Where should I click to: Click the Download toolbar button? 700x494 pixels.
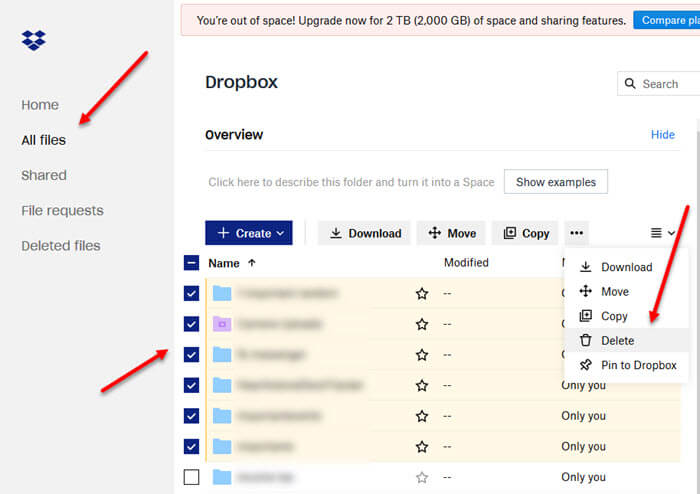click(364, 233)
